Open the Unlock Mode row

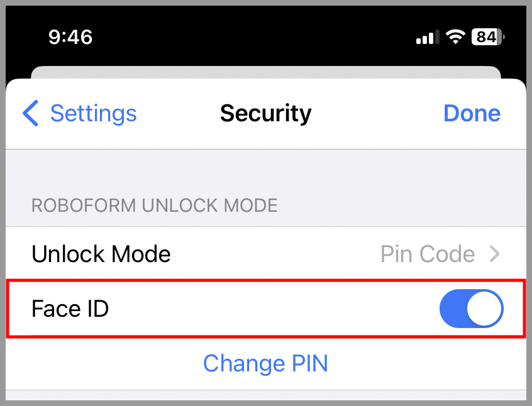[x=266, y=254]
